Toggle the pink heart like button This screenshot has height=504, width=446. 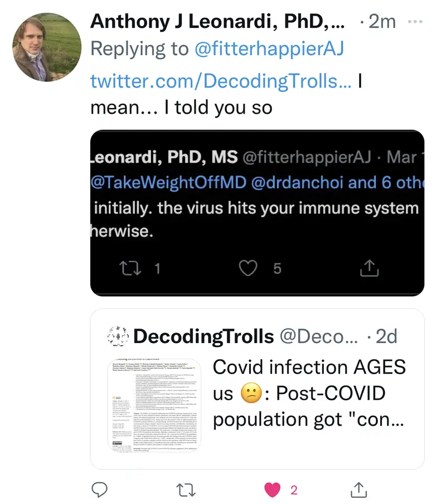tap(273, 490)
